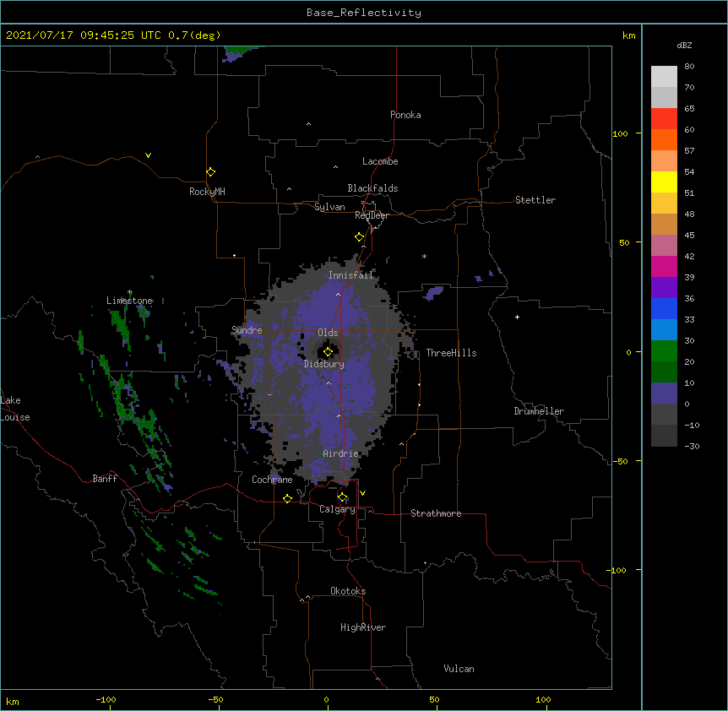Click the yellow radar site marker near Didsbury
Viewport: 728px width, 711px height.
click(x=328, y=352)
